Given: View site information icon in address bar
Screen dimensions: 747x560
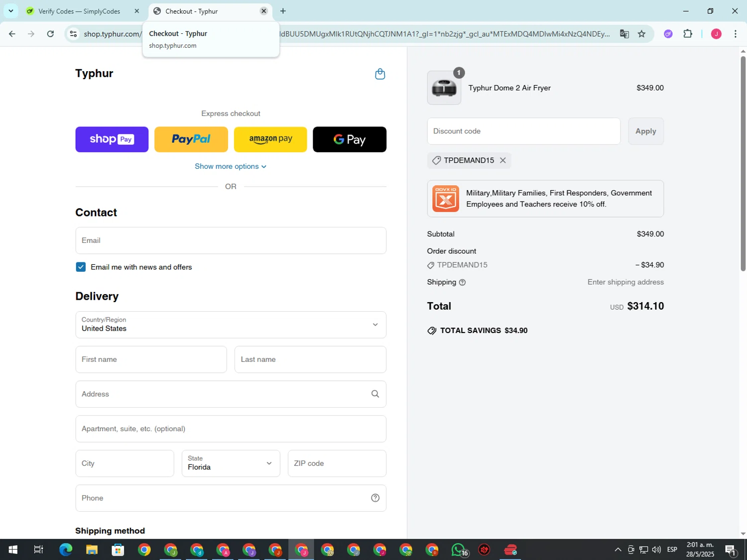Looking at the screenshot, I should [73, 34].
